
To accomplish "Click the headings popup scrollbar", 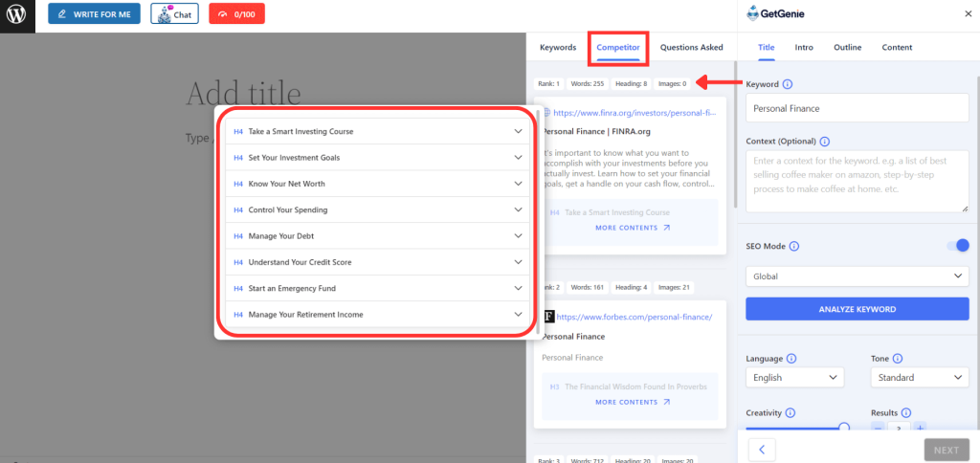I will 538,222.
